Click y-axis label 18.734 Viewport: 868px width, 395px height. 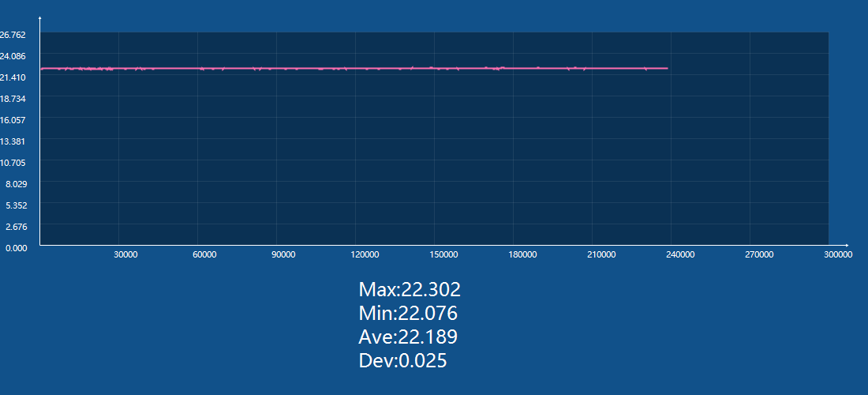(13, 99)
